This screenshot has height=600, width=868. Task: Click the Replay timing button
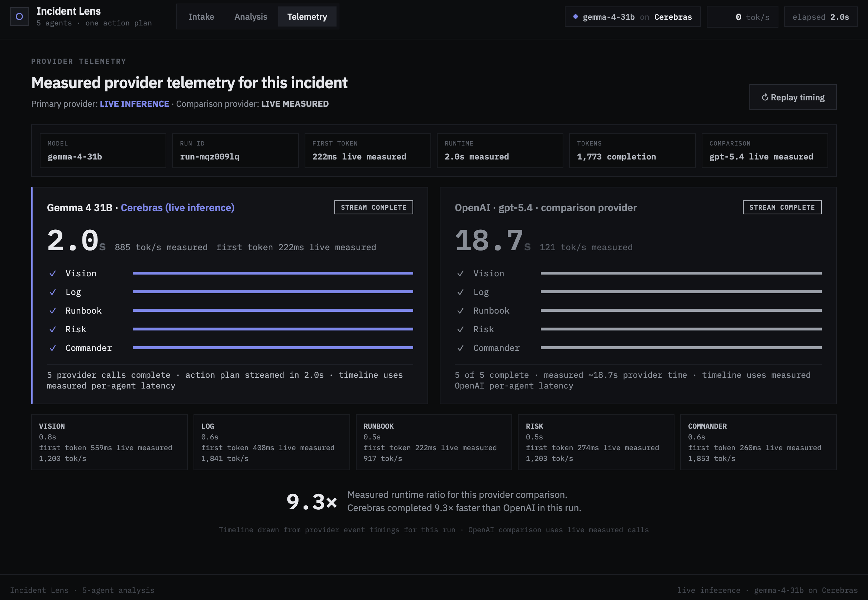coord(793,97)
